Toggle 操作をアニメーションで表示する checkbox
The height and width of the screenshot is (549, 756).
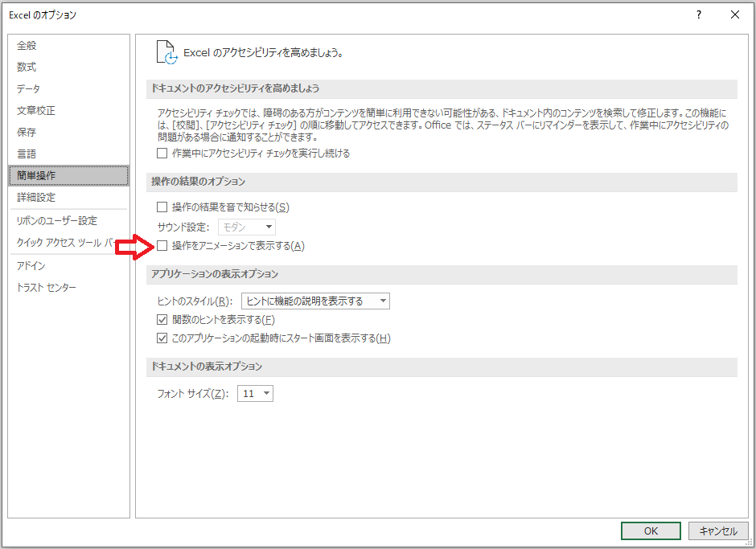162,246
